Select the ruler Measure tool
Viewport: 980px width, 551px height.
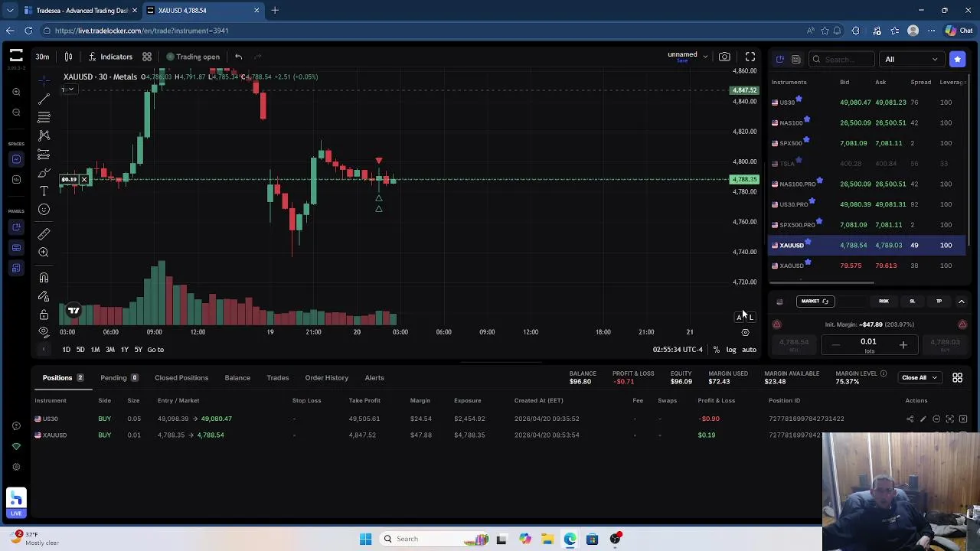tap(44, 233)
